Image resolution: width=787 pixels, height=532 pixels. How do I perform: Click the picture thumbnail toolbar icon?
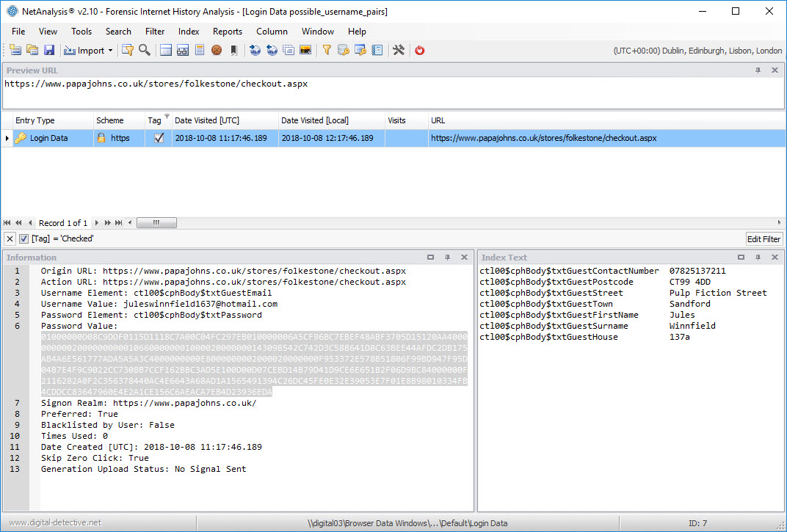tap(305, 50)
